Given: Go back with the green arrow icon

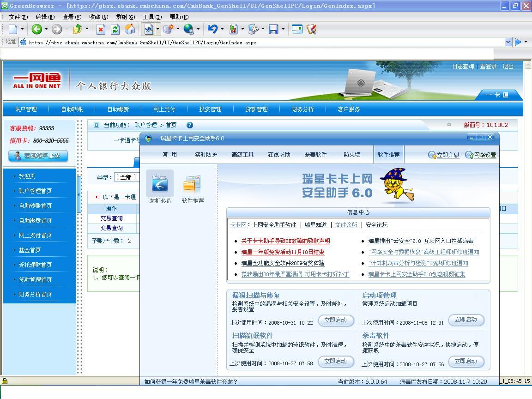Looking at the screenshot, I should (36, 29).
